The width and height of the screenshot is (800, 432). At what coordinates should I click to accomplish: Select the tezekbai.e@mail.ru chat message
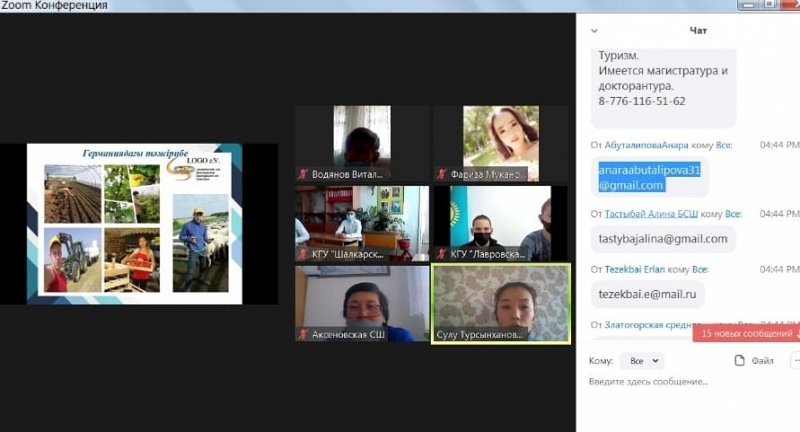[x=648, y=294]
